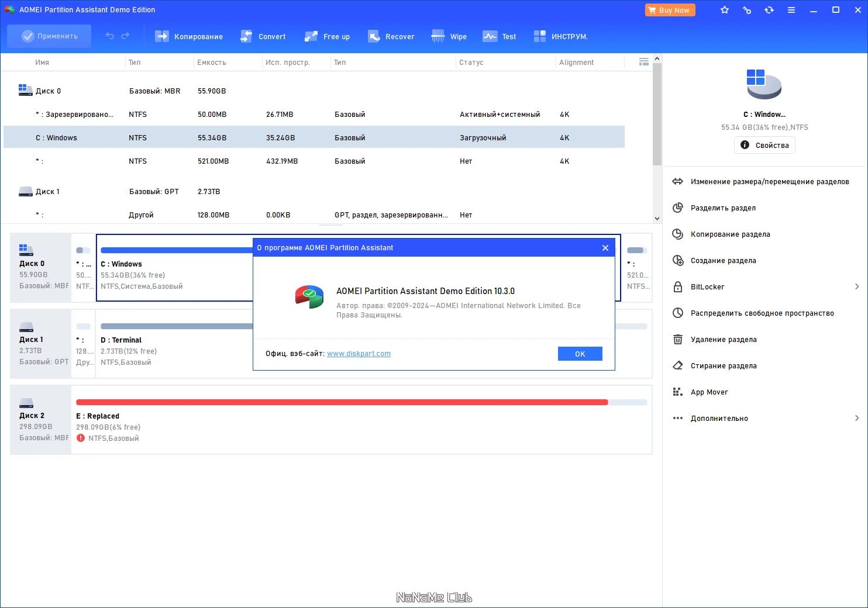Click the Free up toolbar icon

(x=327, y=36)
